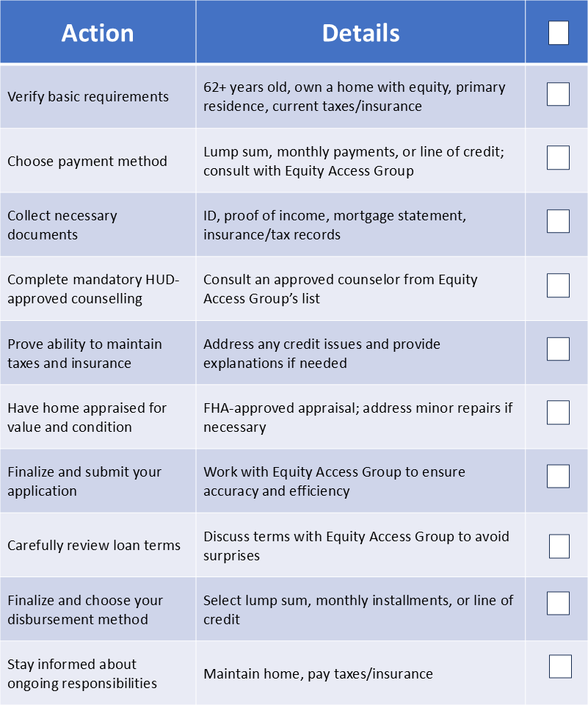
Task: Mark Collect necessary documents as done
Action: coord(558,221)
